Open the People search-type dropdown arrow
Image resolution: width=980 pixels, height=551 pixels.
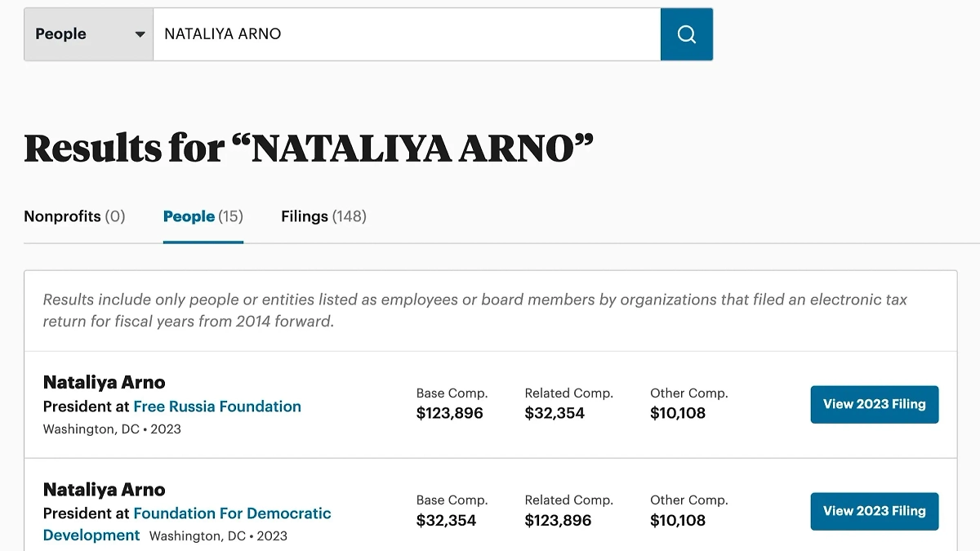140,34
